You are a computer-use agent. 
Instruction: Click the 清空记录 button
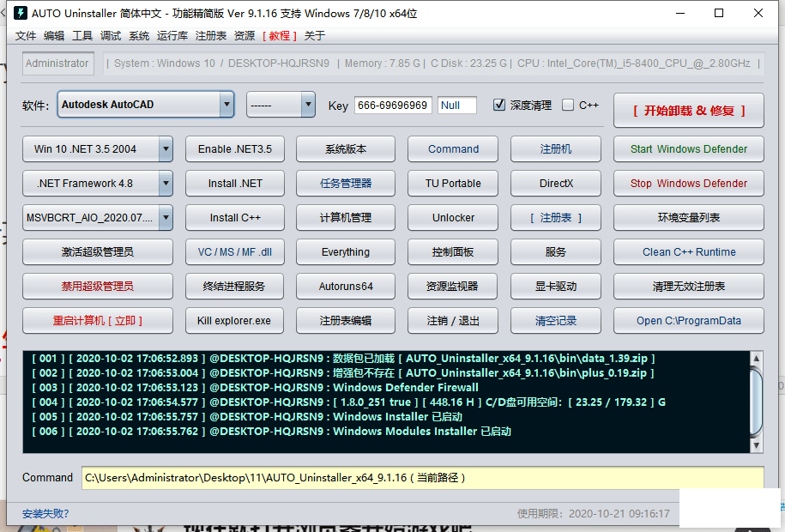556,320
